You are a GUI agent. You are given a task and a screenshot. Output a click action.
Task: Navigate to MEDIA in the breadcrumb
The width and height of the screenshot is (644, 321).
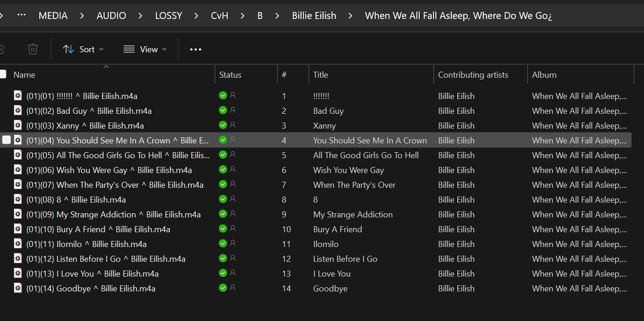53,16
